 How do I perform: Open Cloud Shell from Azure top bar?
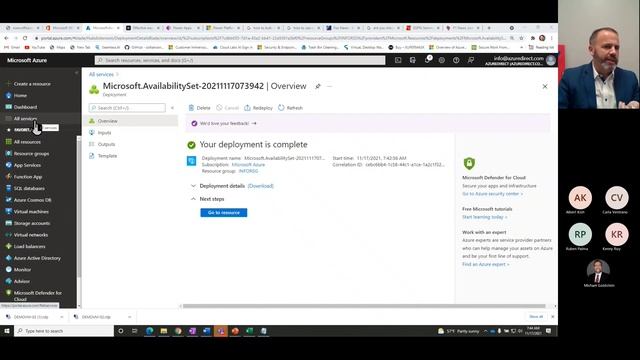pyautogui.click(x=398, y=60)
